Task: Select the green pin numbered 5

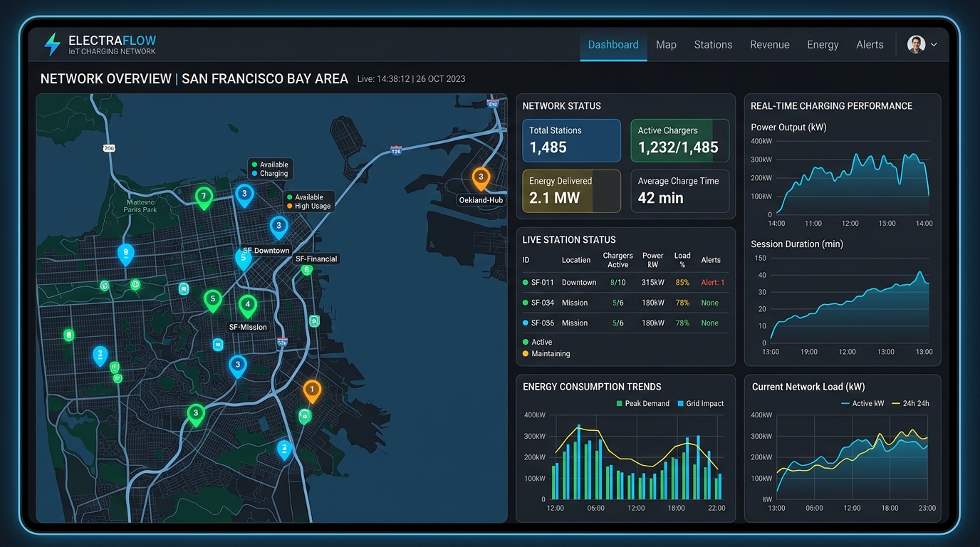Action: [x=212, y=301]
